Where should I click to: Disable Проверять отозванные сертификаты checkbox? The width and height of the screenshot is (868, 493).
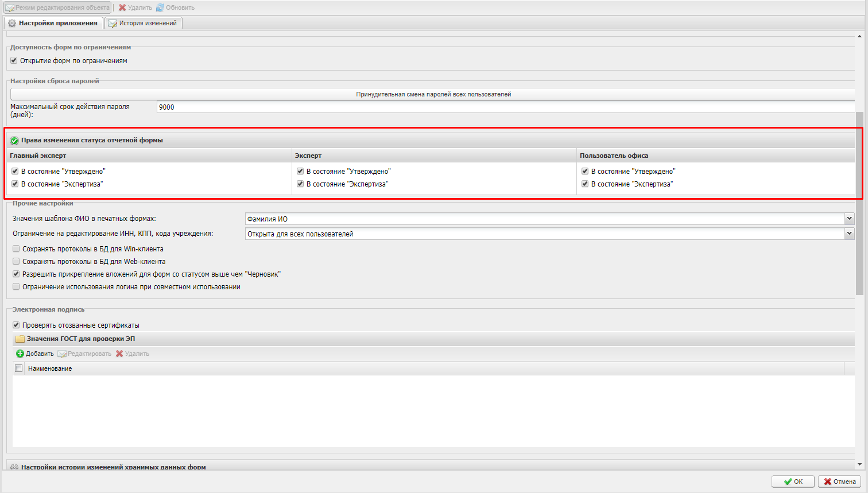[x=16, y=325]
